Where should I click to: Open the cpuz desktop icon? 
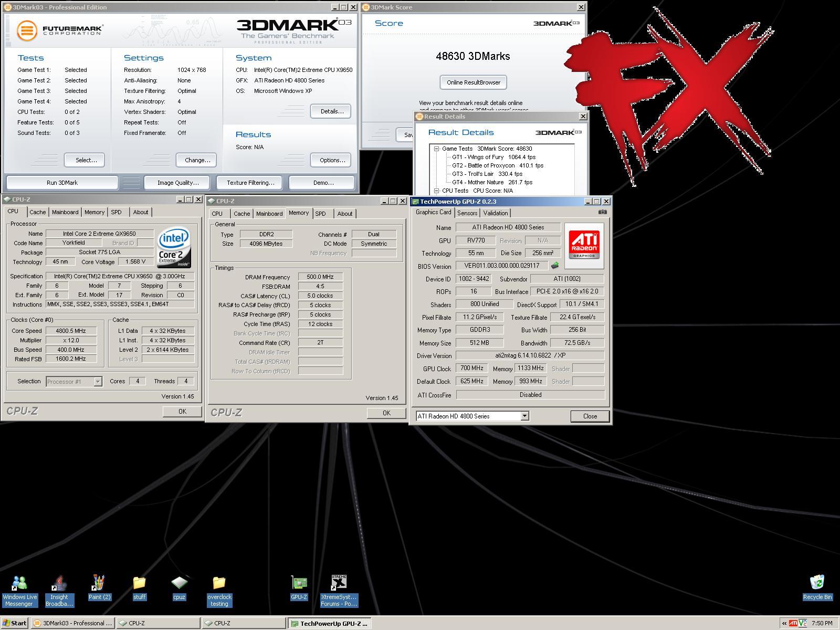179,588
